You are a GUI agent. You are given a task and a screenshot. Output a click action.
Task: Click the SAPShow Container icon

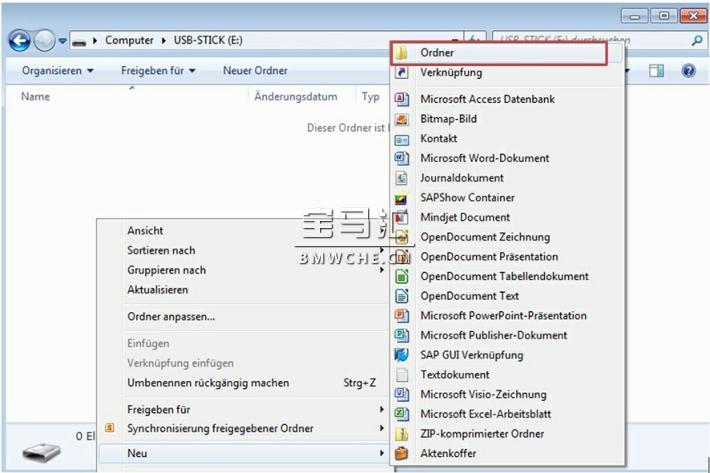click(402, 198)
